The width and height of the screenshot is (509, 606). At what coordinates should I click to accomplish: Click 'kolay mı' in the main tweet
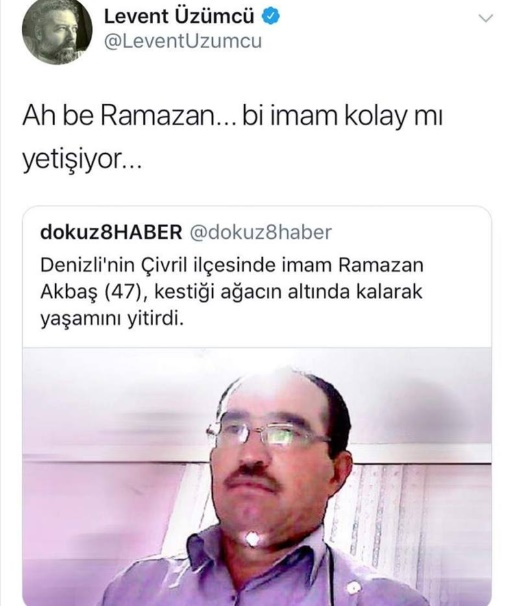click(393, 116)
